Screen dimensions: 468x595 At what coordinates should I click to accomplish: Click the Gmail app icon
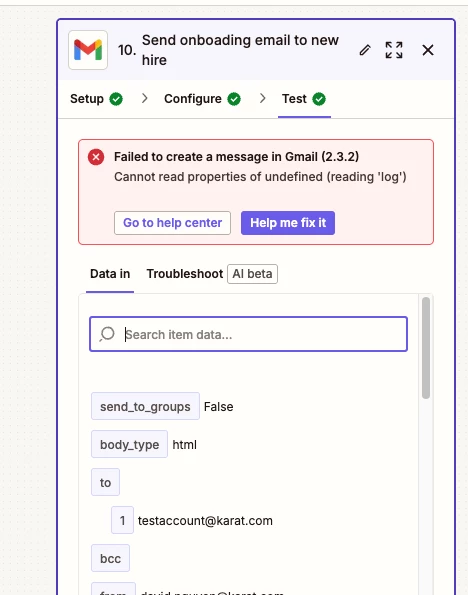click(88, 50)
